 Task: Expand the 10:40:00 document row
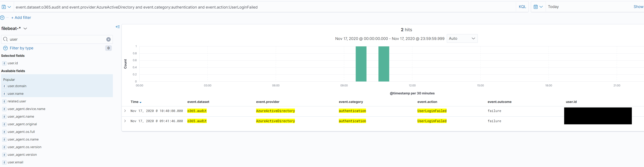point(125,111)
